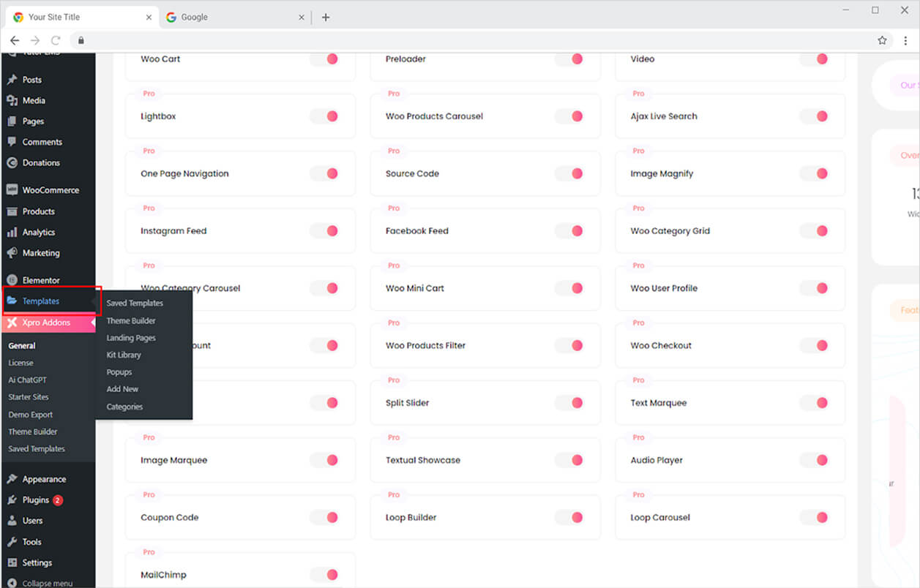Click the Posts pin icon in sidebar
The width and height of the screenshot is (920, 588).
tap(12, 80)
